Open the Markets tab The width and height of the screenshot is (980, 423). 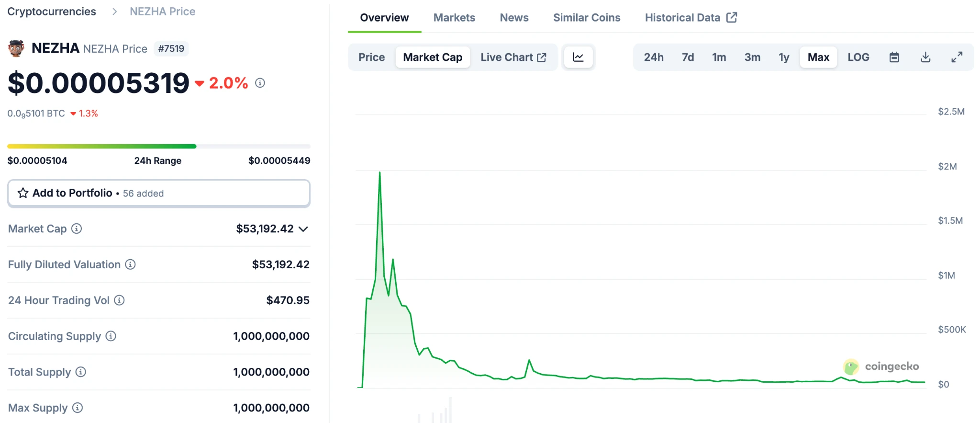point(454,18)
